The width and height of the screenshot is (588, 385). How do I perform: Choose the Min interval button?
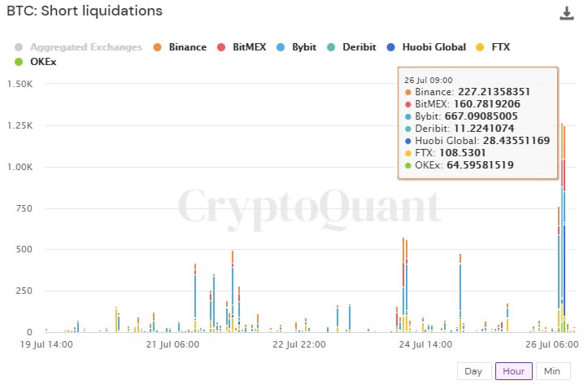(552, 371)
